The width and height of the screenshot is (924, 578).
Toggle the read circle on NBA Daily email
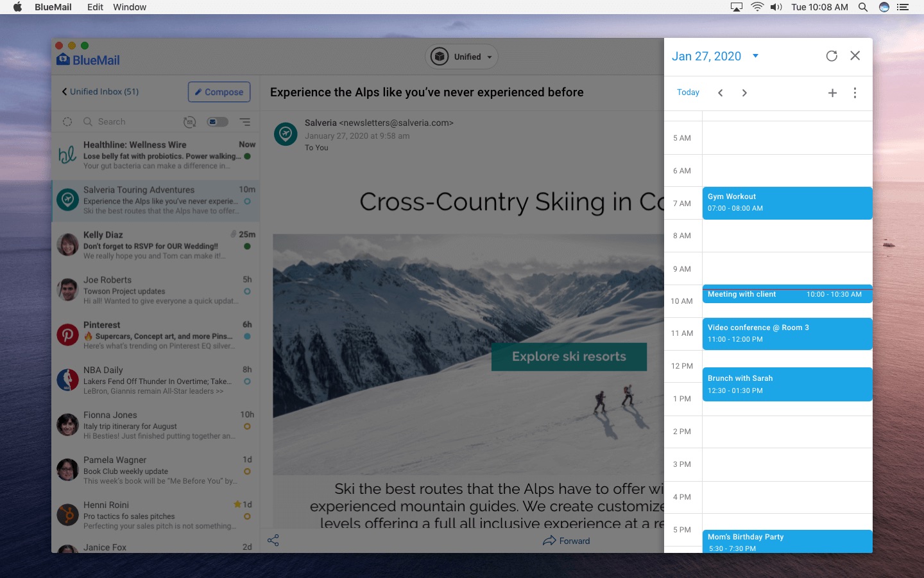247,381
